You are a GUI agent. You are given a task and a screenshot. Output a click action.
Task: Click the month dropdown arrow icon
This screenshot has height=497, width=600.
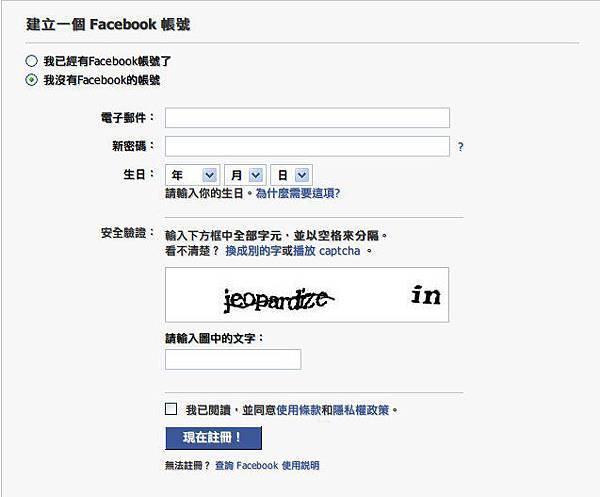point(256,175)
